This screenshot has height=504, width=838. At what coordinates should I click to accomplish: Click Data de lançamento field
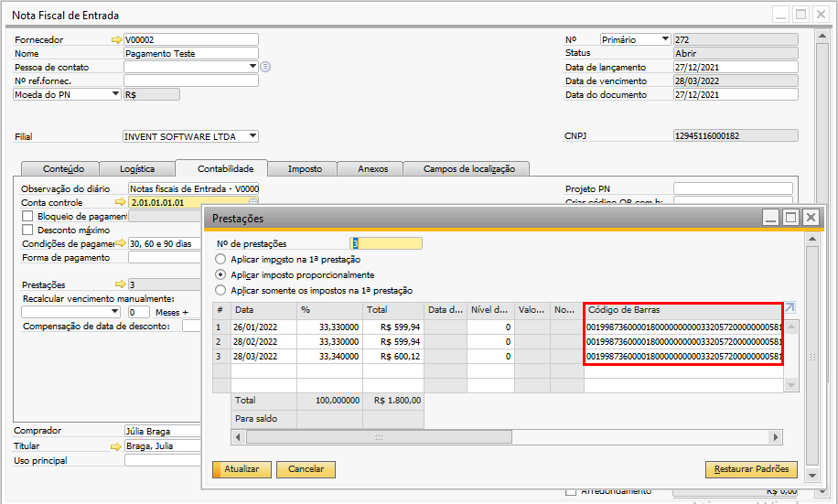pos(736,67)
